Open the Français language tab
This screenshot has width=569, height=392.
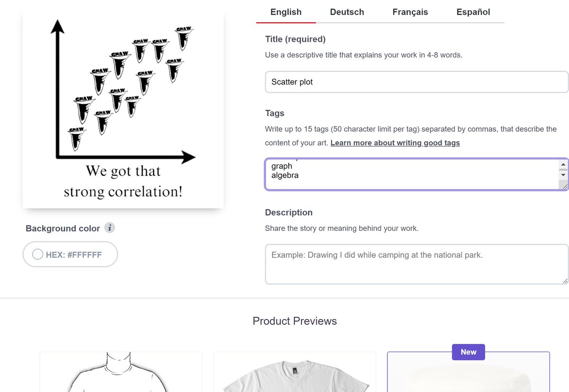410,12
